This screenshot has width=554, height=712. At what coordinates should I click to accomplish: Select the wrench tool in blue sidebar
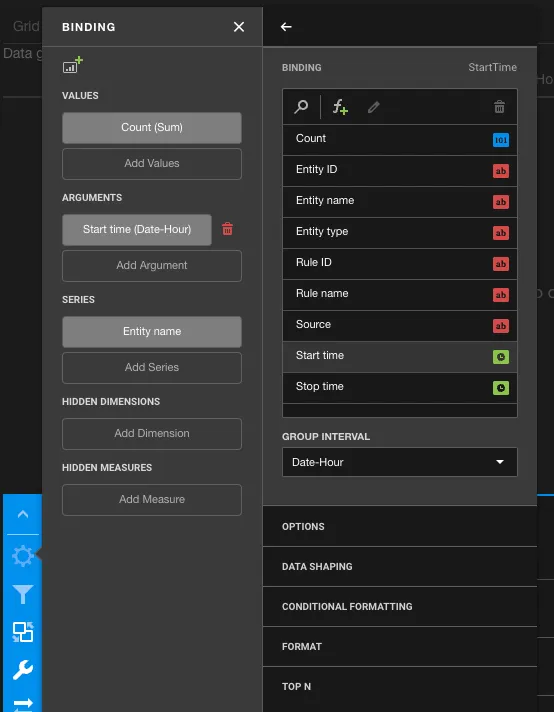(x=23, y=670)
